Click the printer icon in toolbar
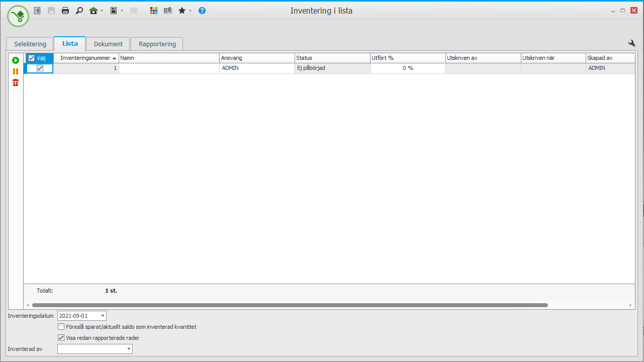 [65, 11]
